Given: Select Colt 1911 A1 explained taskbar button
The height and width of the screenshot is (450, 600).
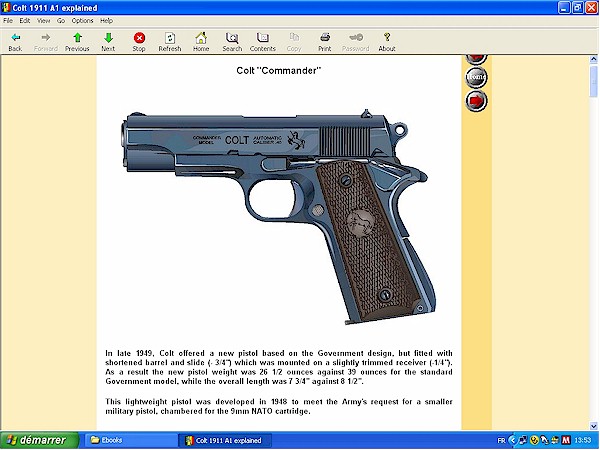Looking at the screenshot, I should pos(225,440).
